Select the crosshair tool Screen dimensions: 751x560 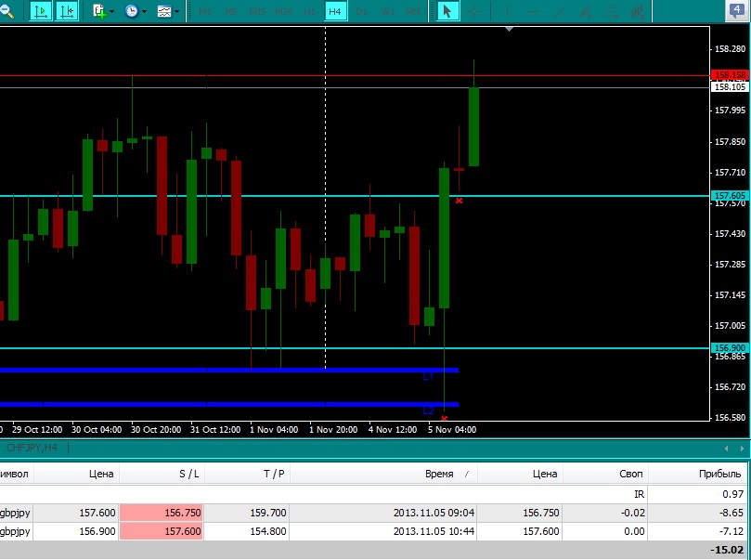pyautogui.click(x=474, y=11)
